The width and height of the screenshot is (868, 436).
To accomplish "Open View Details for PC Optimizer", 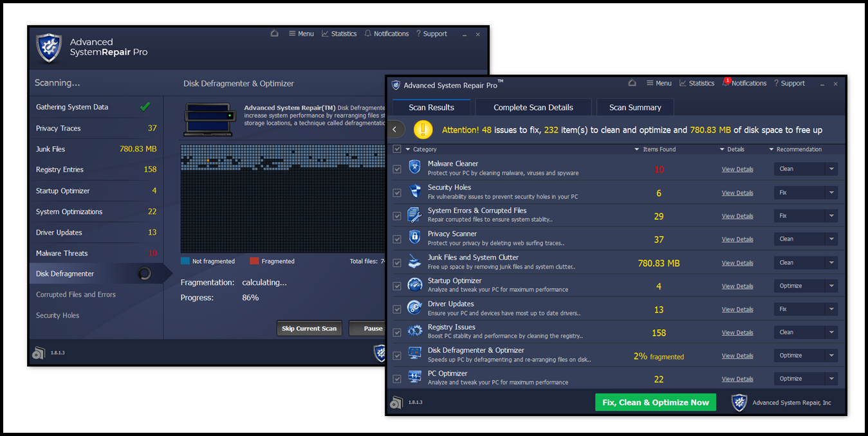I will [x=737, y=379].
